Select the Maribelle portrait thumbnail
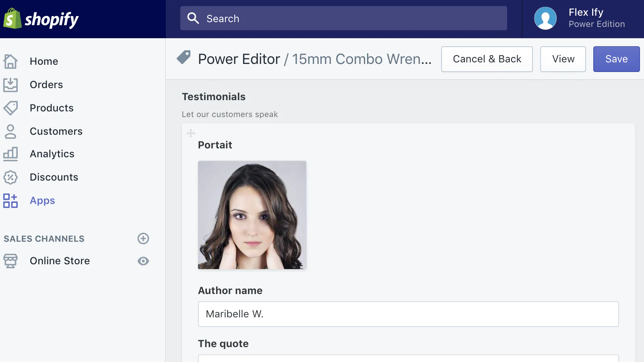Screen dimensions: 644x362 point(252,215)
